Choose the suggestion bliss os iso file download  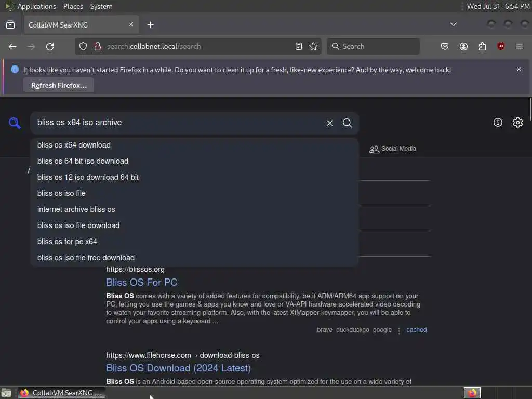pyautogui.click(x=194, y=225)
